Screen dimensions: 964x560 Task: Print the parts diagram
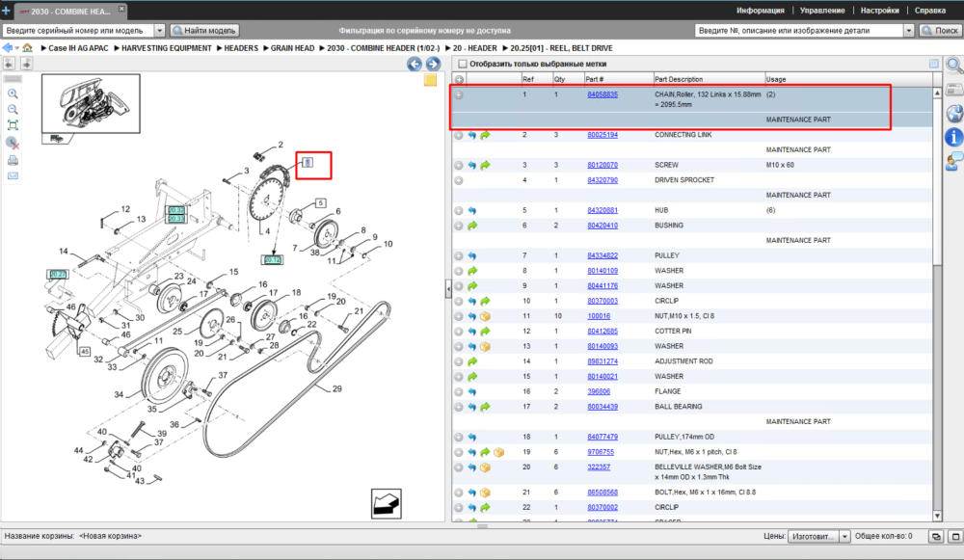coord(13,160)
